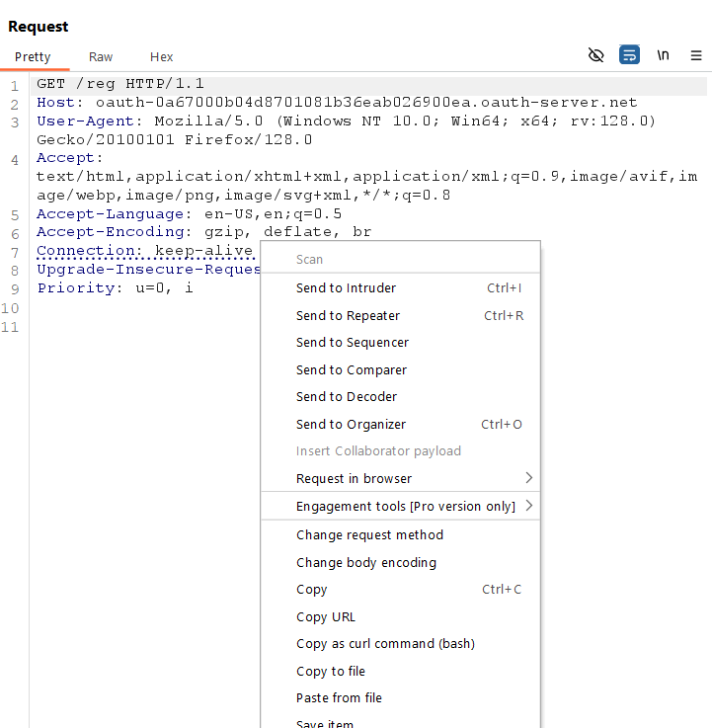Select Change body encoding
712x728 pixels.
pyautogui.click(x=365, y=563)
